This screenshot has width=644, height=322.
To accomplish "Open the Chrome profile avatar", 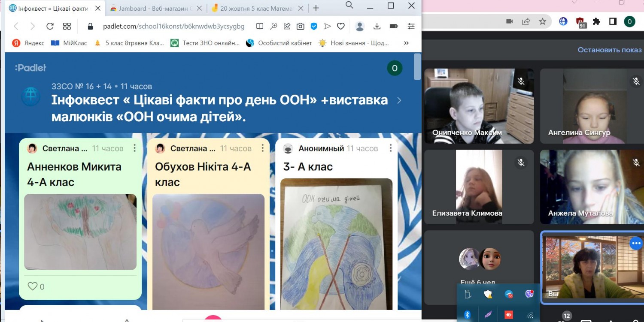I will click(x=630, y=21).
